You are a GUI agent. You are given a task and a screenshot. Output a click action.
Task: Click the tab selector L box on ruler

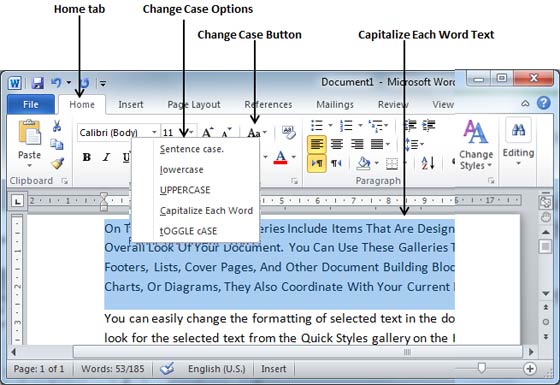(x=17, y=201)
